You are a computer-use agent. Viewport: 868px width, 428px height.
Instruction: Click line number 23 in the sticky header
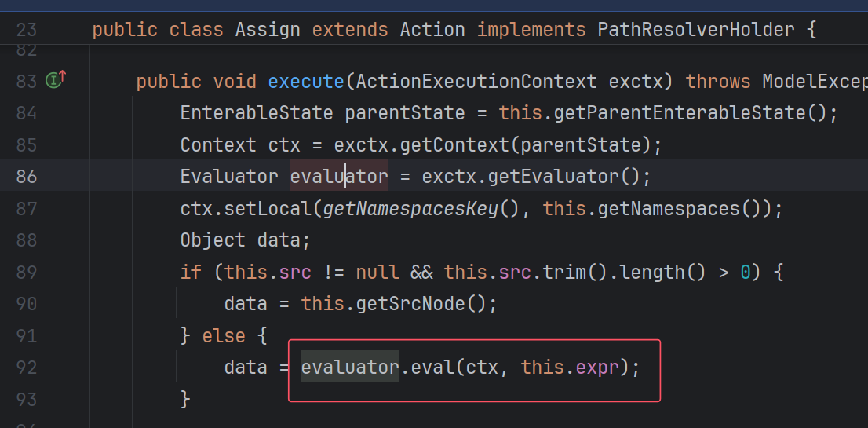(x=27, y=31)
